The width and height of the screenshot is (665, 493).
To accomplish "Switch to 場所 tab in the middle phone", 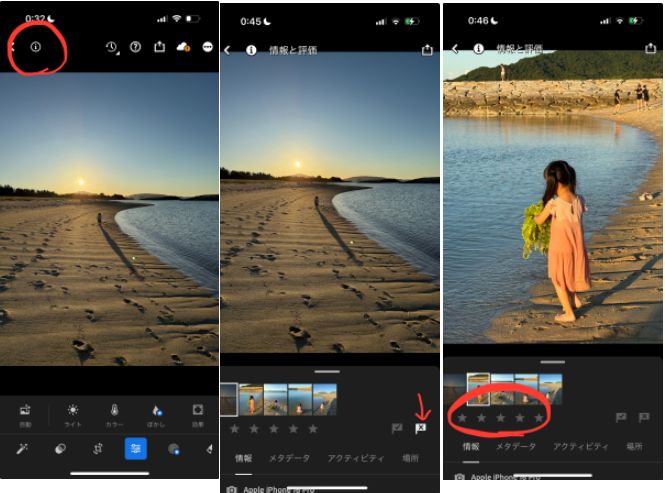I will [410, 458].
